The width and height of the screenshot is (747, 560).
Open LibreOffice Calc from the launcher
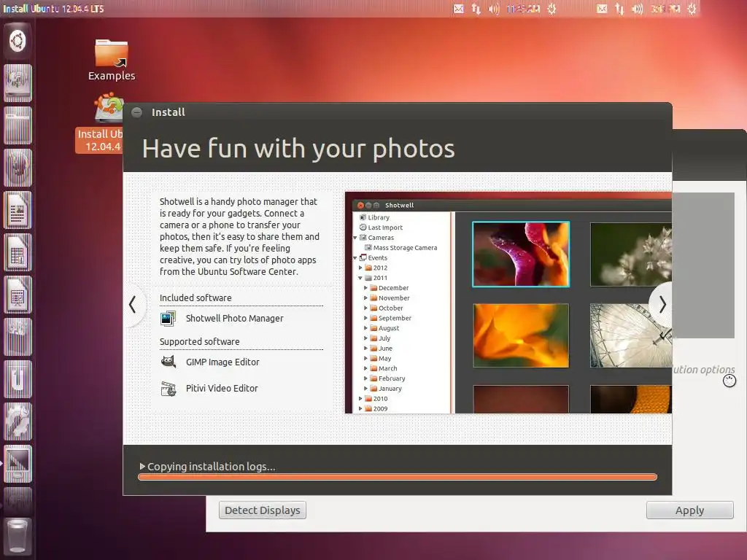(x=18, y=252)
